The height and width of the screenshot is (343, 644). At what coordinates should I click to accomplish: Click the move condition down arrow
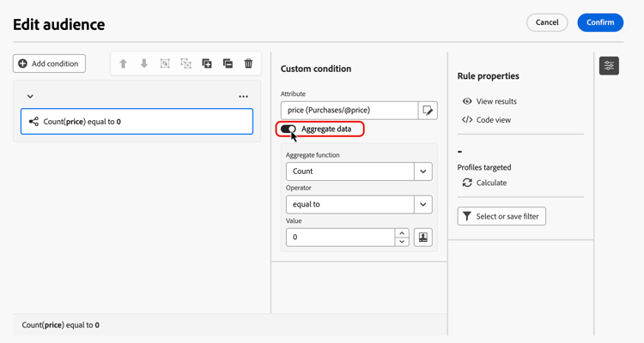coord(144,63)
